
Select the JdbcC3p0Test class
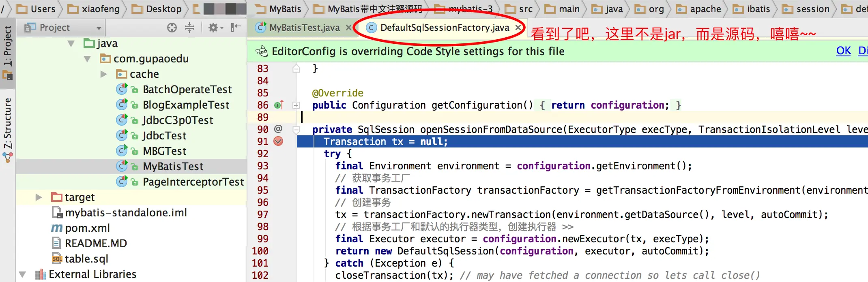click(x=178, y=120)
